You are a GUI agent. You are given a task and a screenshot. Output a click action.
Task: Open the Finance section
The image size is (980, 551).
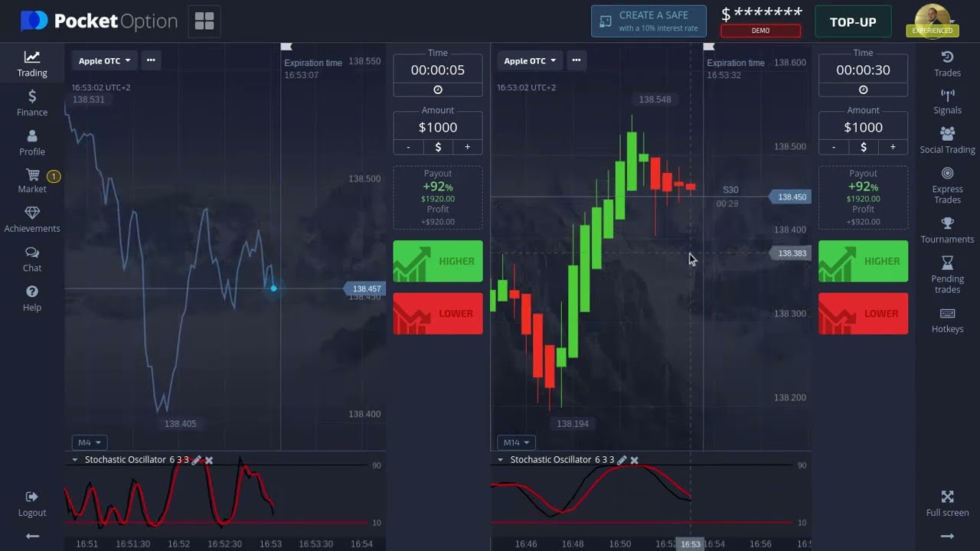pyautogui.click(x=32, y=103)
